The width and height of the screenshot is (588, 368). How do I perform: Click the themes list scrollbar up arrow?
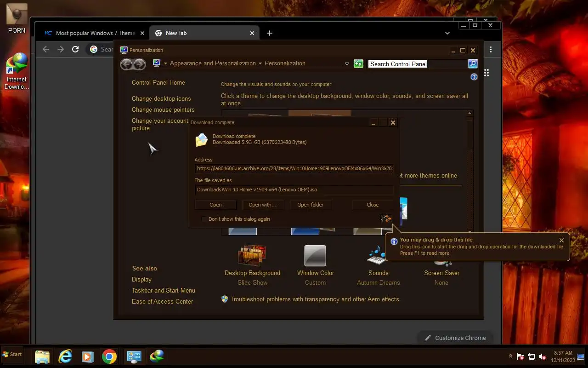[x=469, y=113]
